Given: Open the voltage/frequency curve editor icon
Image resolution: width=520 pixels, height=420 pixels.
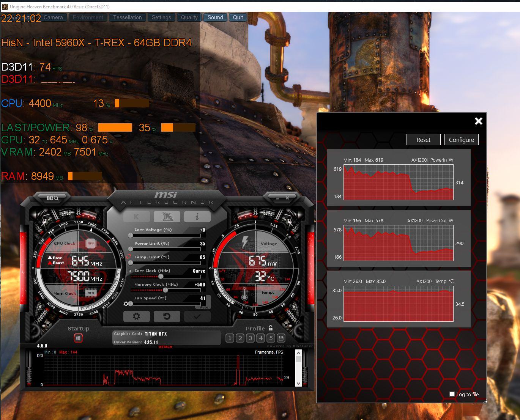Looking at the screenshot, I should (x=129, y=271).
